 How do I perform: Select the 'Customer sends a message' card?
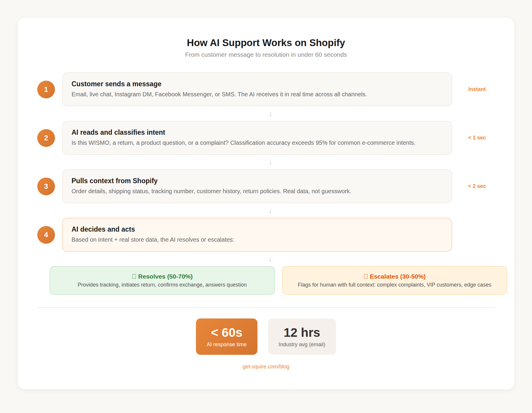257,89
